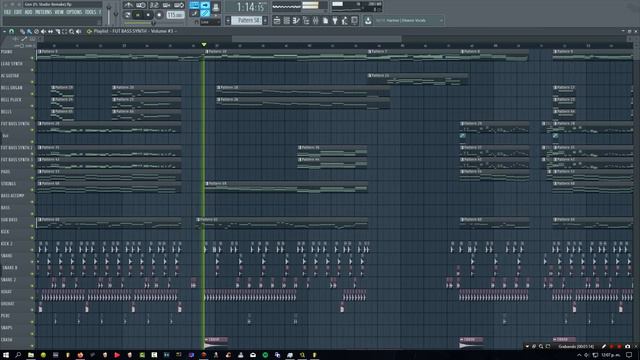Select the playlist Playback speaker tool
This screenshot has width=640, height=360.
pos(78,31)
